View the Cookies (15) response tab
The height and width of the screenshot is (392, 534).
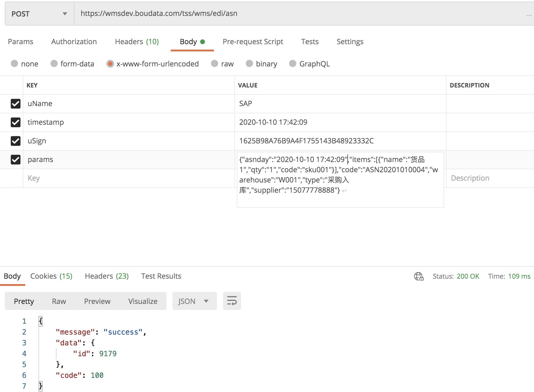pyautogui.click(x=51, y=276)
